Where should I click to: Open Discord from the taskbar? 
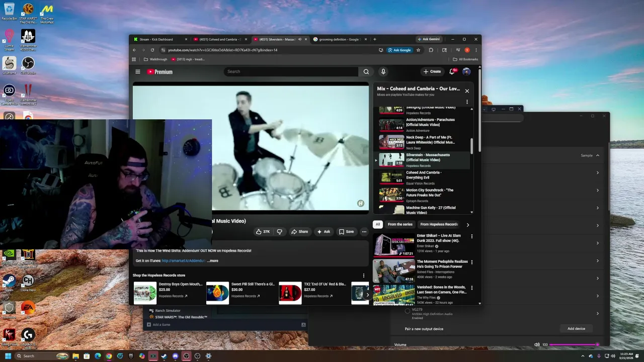(x=175, y=356)
